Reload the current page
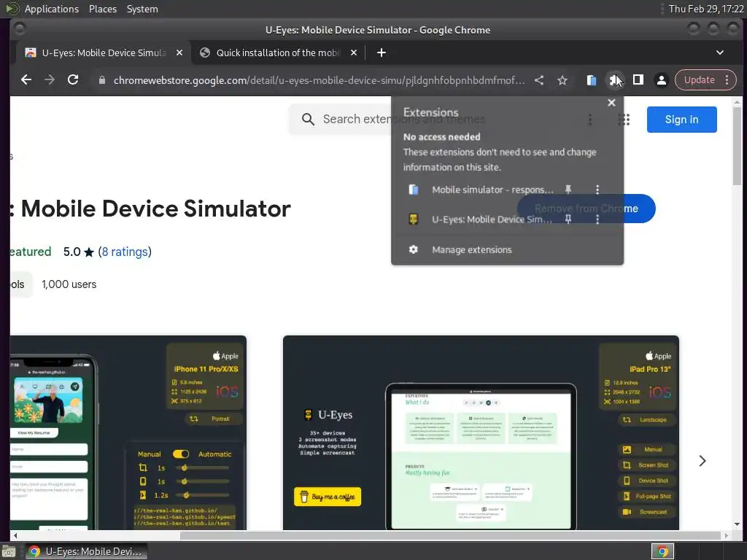747x560 pixels. click(73, 80)
